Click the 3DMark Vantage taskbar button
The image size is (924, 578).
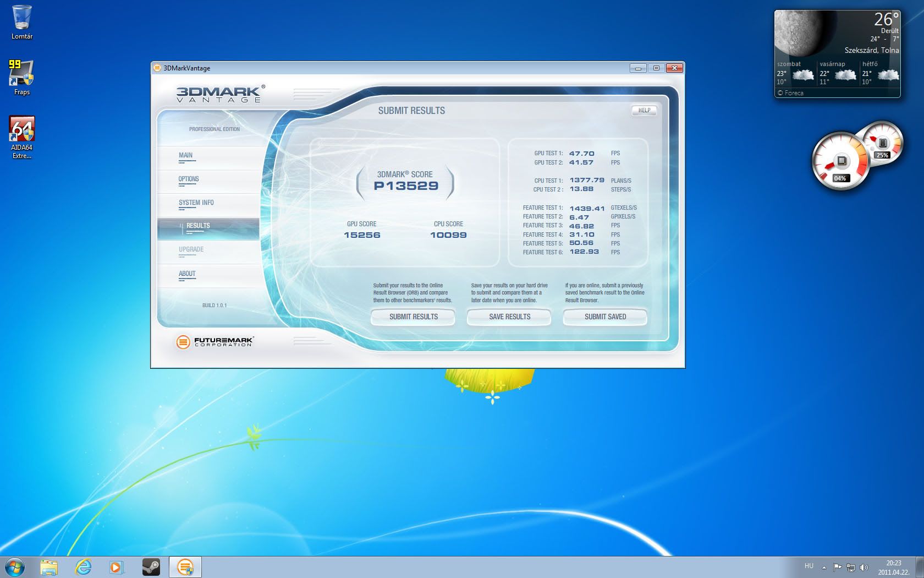pos(185,567)
